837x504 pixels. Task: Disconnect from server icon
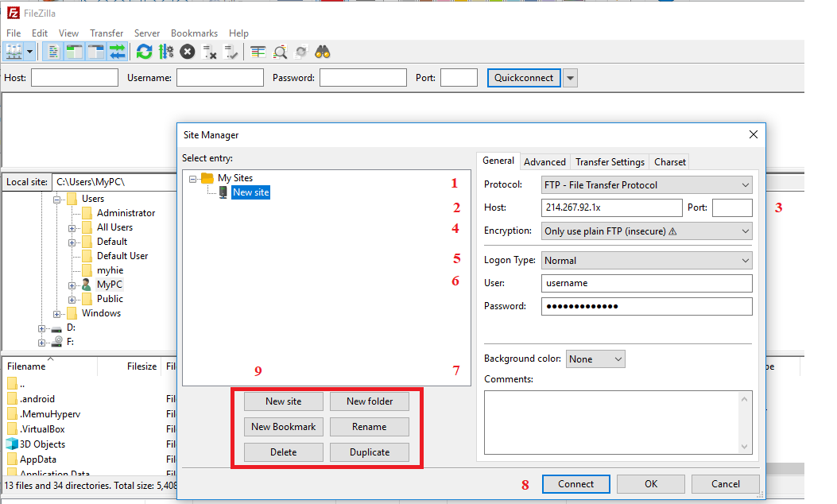[209, 52]
